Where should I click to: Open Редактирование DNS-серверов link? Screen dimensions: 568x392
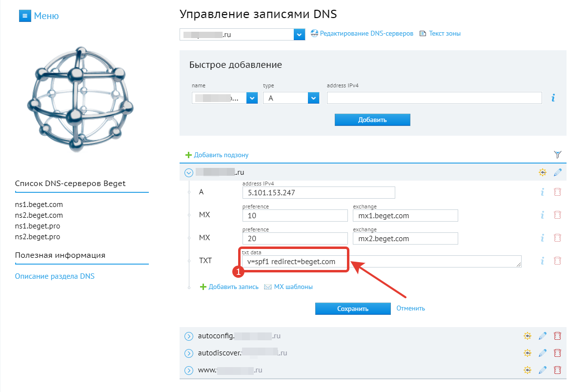click(366, 33)
